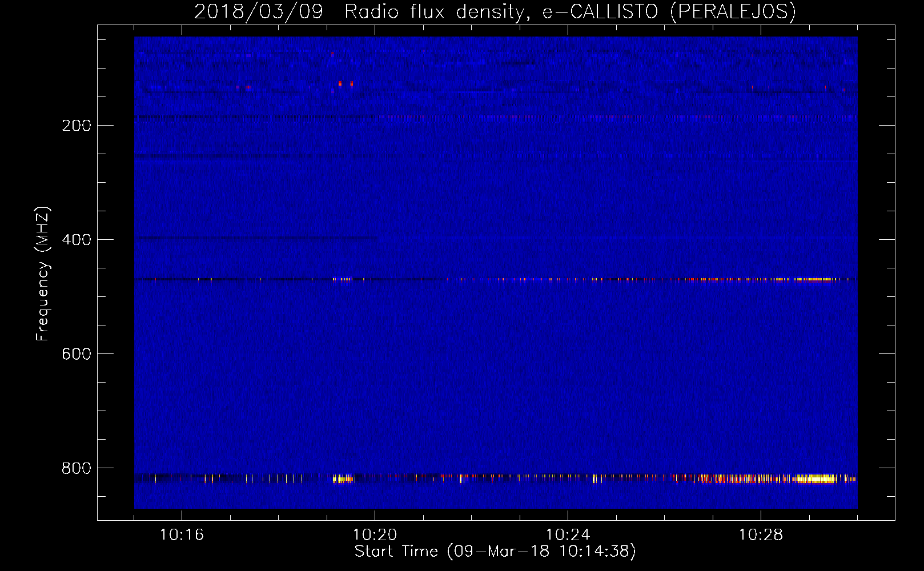Click the '800' frequency tick label
924x571 pixels.
click(x=77, y=468)
